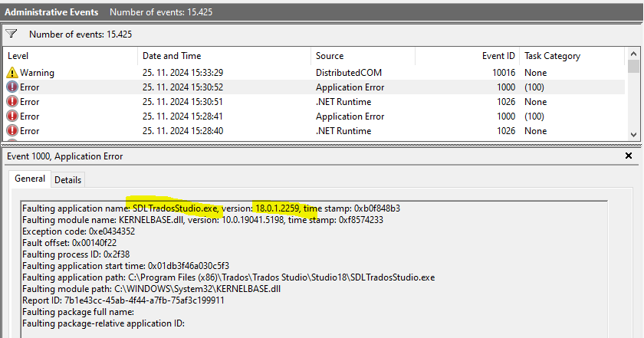
Task: Click the "Faulting package full name" line
Action: (x=78, y=312)
